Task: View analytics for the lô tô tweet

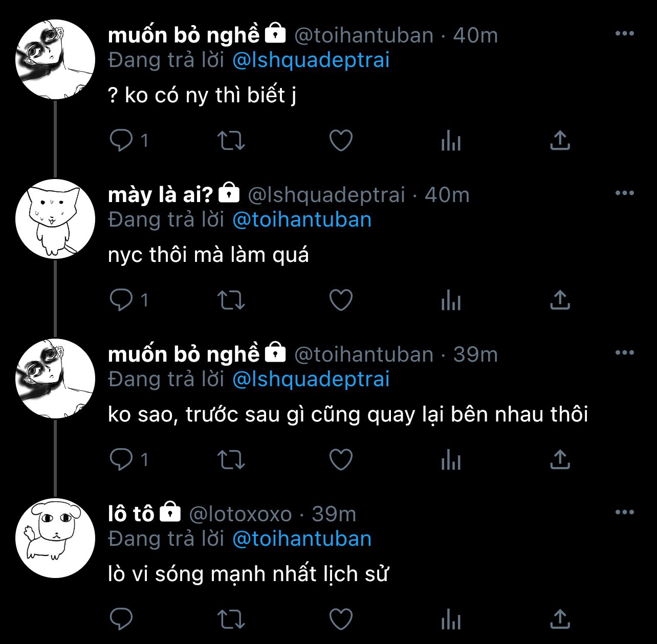Action: point(451,619)
